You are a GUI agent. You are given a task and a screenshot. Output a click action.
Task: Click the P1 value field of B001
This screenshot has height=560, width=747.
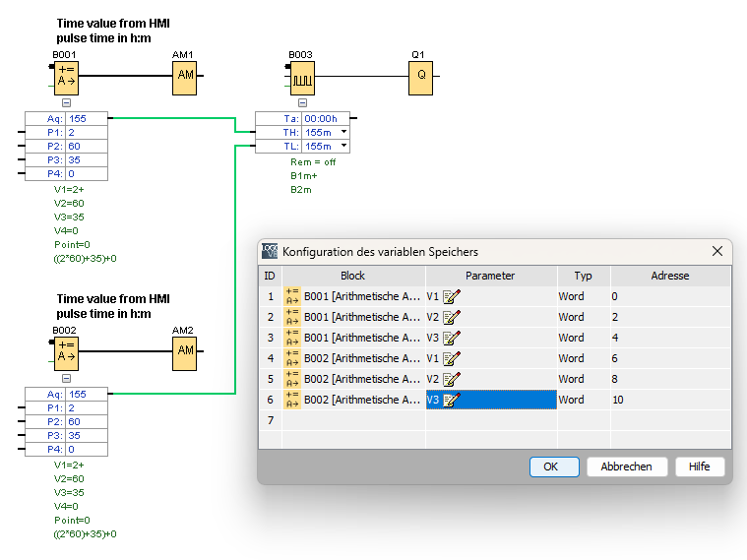tap(87, 132)
